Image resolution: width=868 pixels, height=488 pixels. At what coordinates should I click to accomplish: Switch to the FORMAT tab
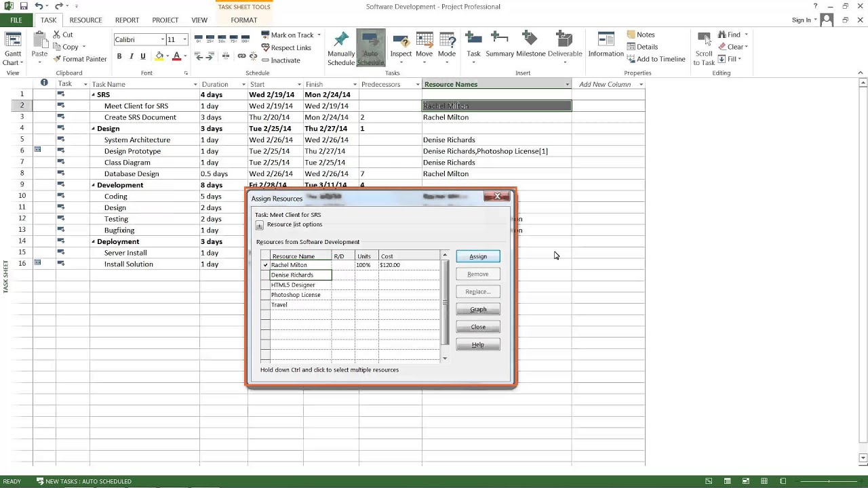243,20
